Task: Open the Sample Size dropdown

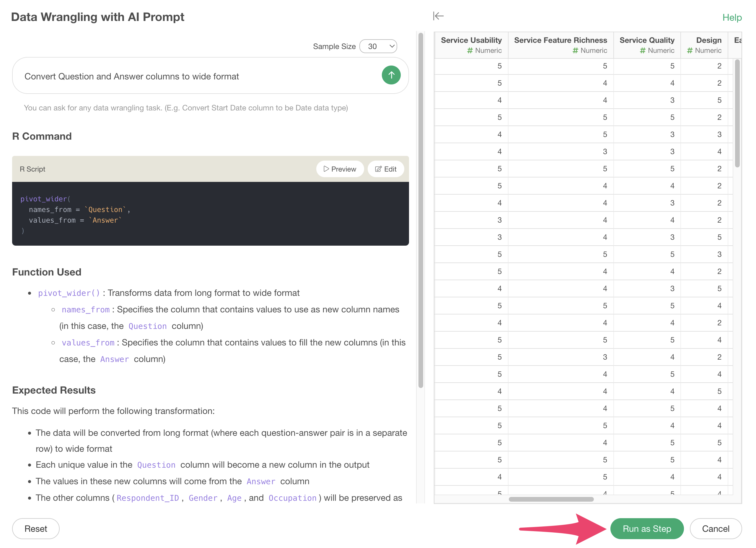Action: 378,46
